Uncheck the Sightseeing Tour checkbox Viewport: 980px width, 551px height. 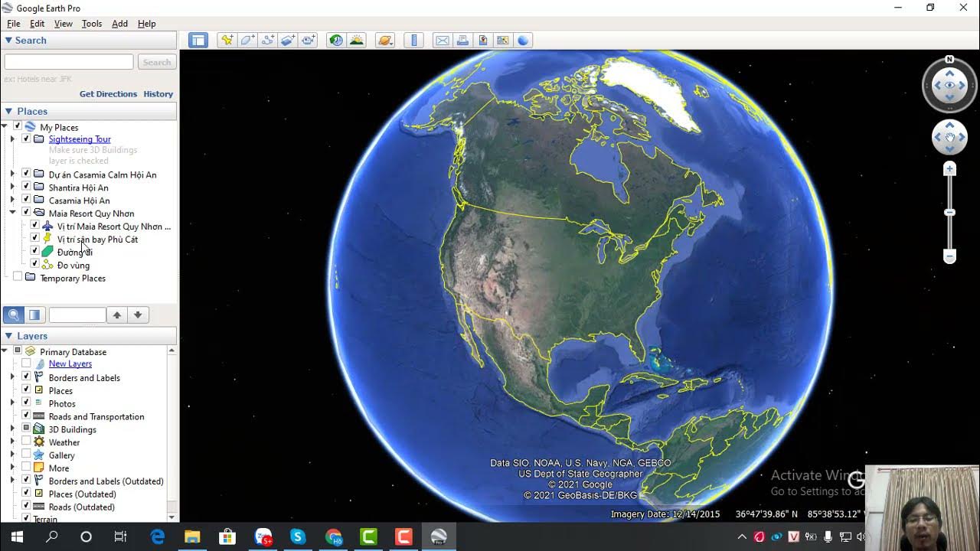pos(26,139)
